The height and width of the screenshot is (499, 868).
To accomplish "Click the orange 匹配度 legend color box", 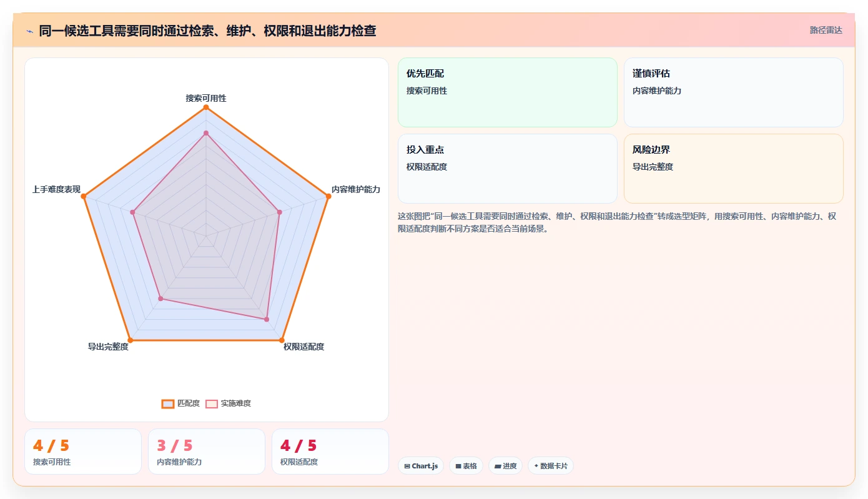I will 168,403.
